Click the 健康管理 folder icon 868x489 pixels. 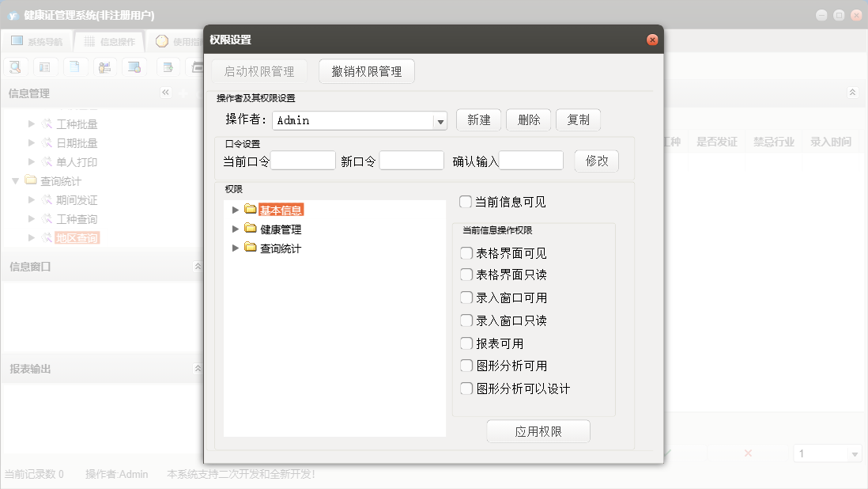point(251,229)
